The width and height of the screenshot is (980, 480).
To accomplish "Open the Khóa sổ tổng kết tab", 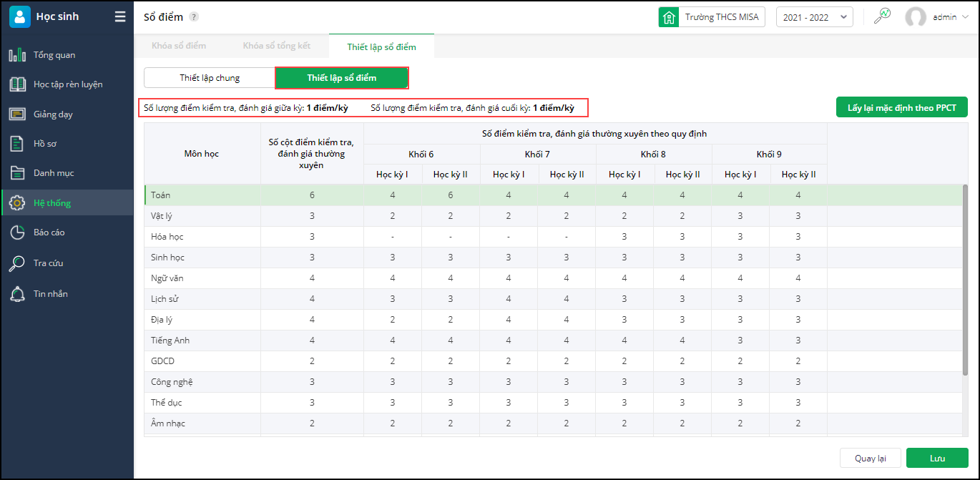I will pyautogui.click(x=276, y=46).
